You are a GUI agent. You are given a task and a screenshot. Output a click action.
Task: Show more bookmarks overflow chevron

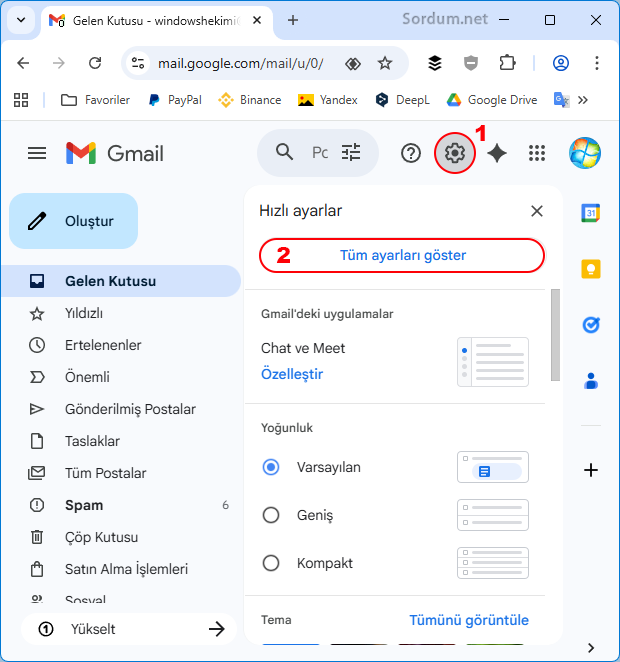point(583,100)
